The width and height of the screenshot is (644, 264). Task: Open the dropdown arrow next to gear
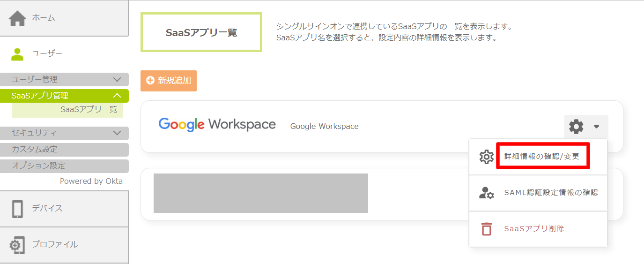(x=596, y=126)
